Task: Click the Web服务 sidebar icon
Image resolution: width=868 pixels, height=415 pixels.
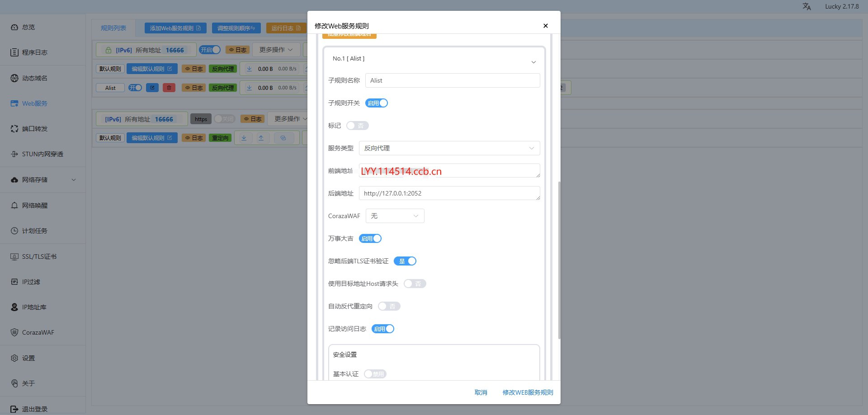Action: pos(14,103)
